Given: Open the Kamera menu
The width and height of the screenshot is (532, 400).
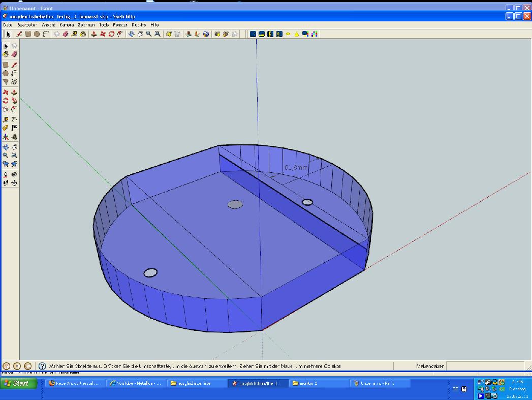Looking at the screenshot, I should coord(67,24).
